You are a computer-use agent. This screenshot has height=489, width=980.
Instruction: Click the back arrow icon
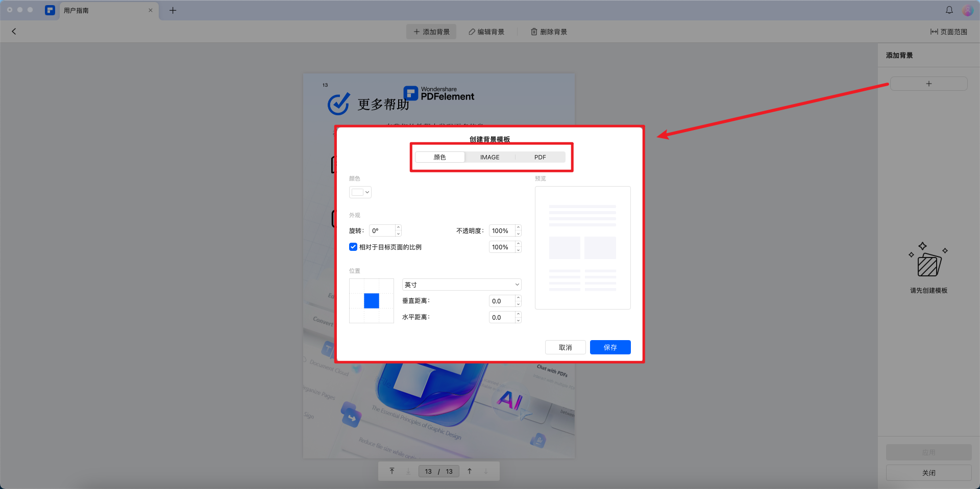tap(14, 32)
